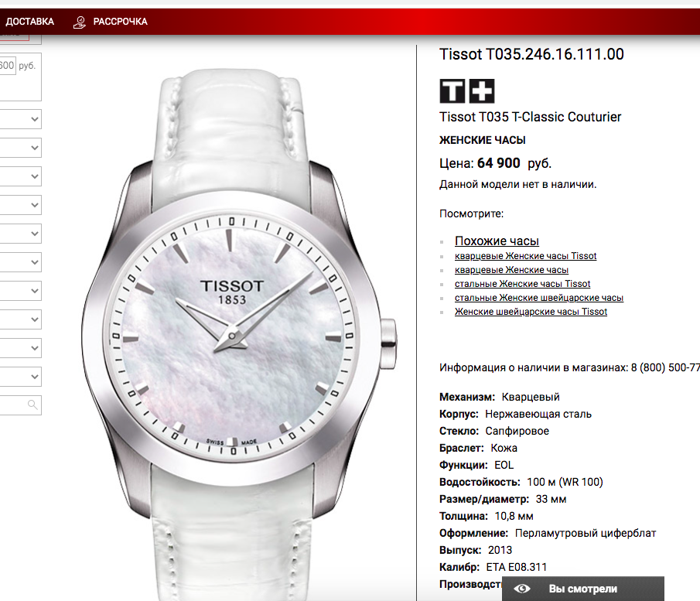Follow the кварцевые Женские часы link
This screenshot has width=700, height=601.
tap(511, 270)
